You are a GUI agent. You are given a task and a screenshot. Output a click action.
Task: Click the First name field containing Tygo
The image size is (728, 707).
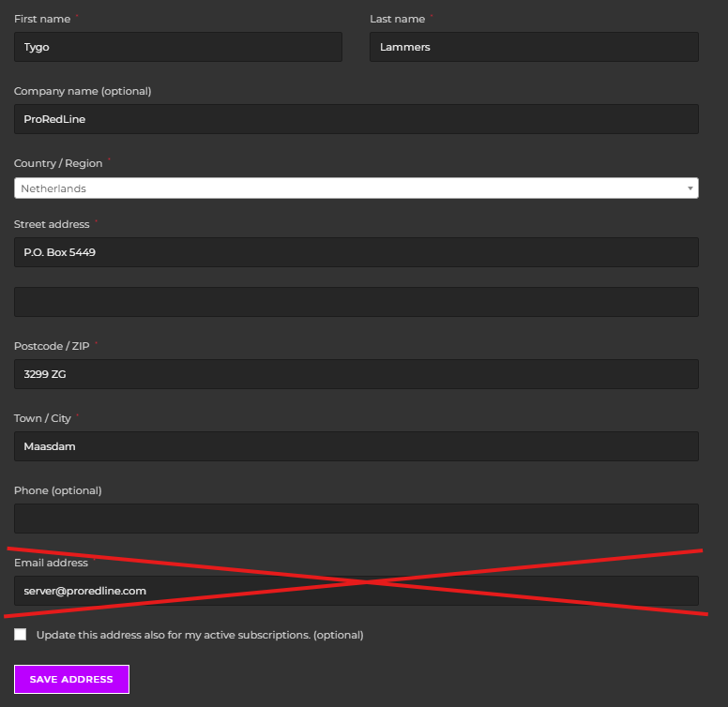click(x=178, y=47)
